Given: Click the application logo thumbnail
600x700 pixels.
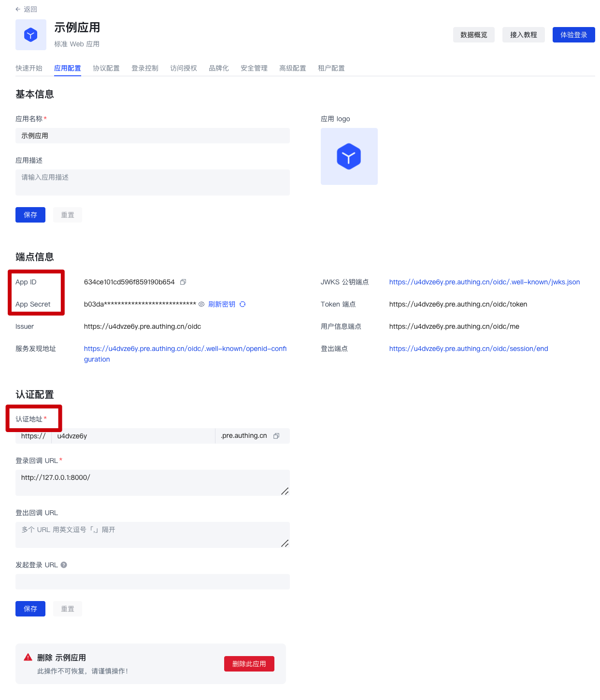Looking at the screenshot, I should (x=349, y=156).
